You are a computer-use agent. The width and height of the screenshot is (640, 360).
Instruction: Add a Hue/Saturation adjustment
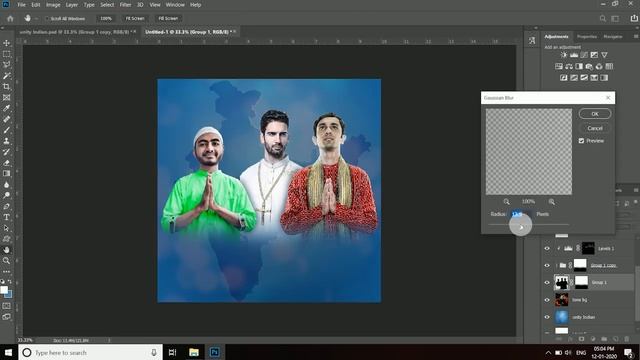(559, 66)
